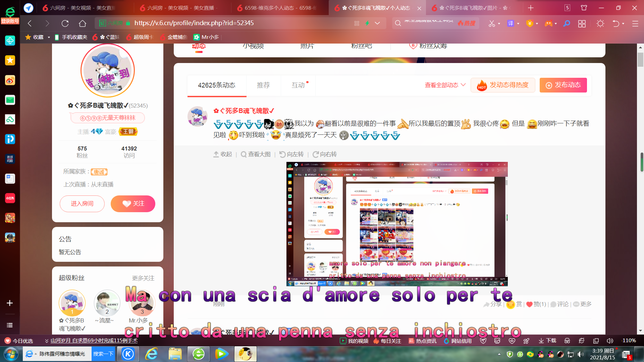This screenshot has width=644, height=362.
Task: Click 分享 under the post
Action: tap(492, 304)
